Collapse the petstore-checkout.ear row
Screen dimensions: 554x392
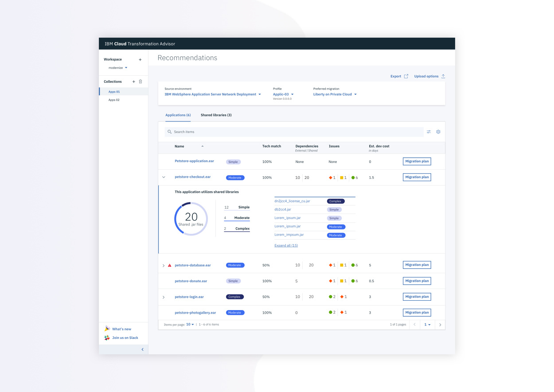tap(164, 177)
